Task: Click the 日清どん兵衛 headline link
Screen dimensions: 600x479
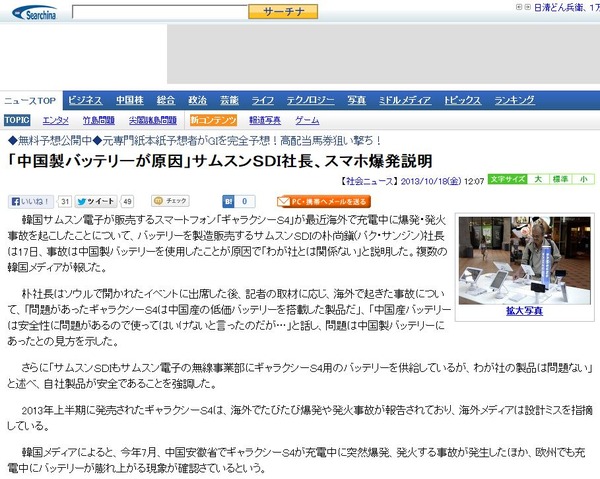Action: (567, 7)
